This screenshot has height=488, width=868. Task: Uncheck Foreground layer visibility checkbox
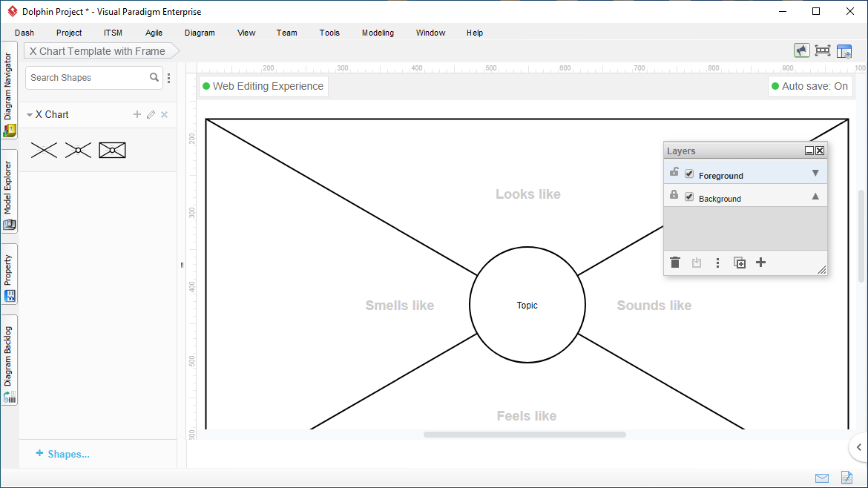(x=689, y=174)
